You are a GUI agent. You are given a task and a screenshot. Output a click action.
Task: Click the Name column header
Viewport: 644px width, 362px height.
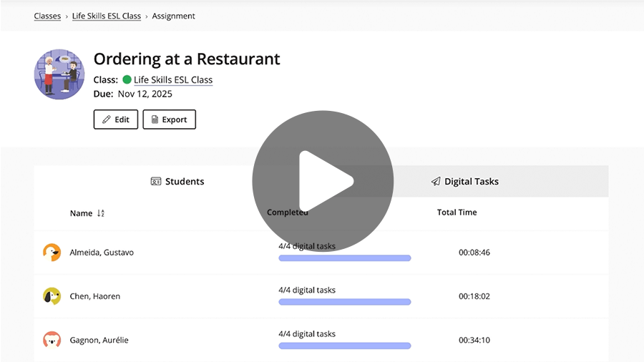tap(81, 213)
